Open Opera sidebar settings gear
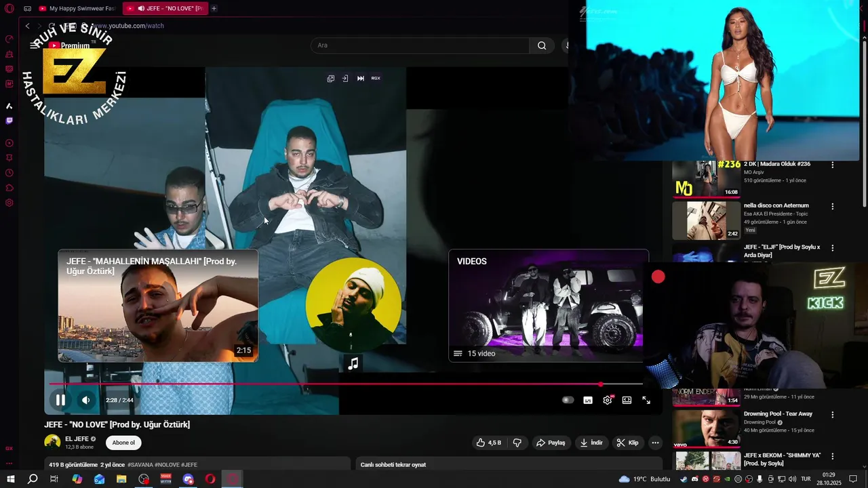 (x=9, y=203)
